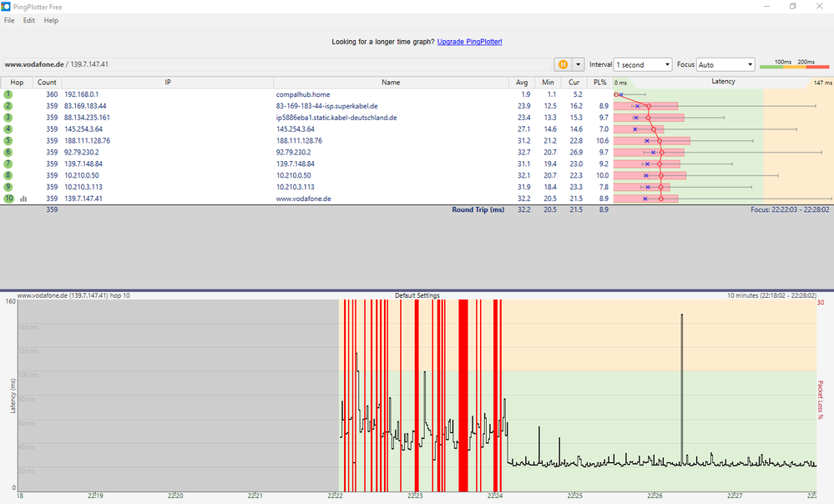Image resolution: width=834 pixels, height=504 pixels.
Task: Click the hop 1 green circle icon
Action: tap(8, 95)
